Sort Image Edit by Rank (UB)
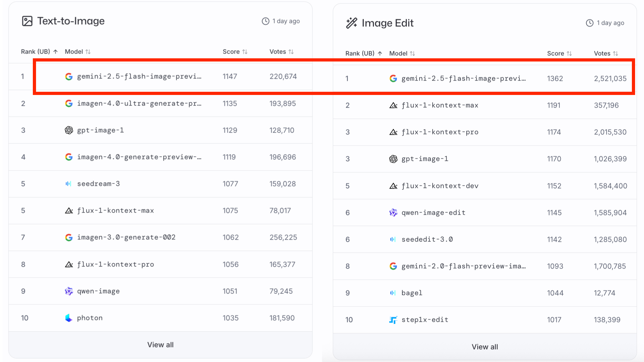The width and height of the screenshot is (644, 362). pyautogui.click(x=363, y=54)
